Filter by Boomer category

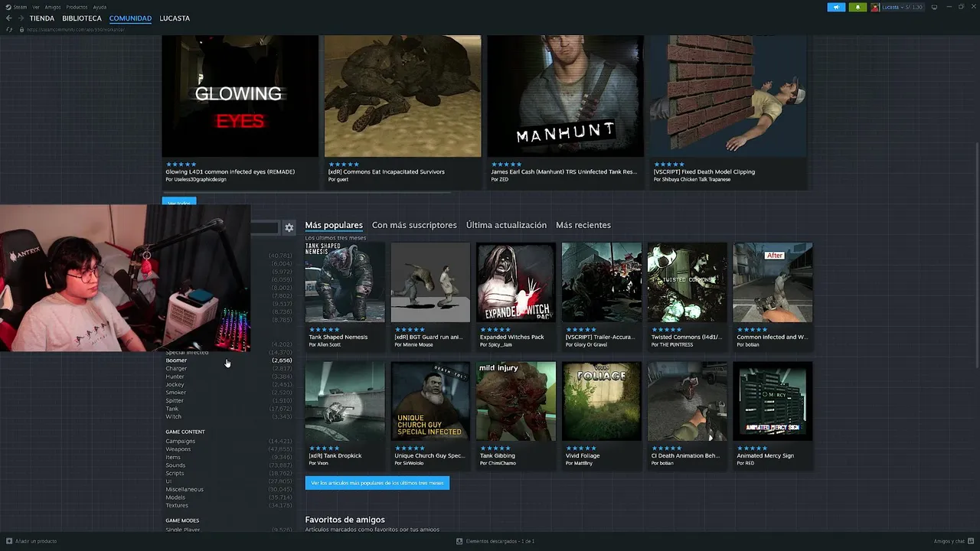coord(176,360)
